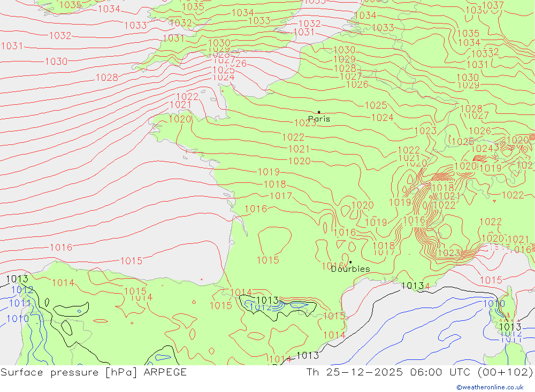Click the 1016 isobar label touching Dourbies text
Screen dimensions: 535x392
(333, 266)
